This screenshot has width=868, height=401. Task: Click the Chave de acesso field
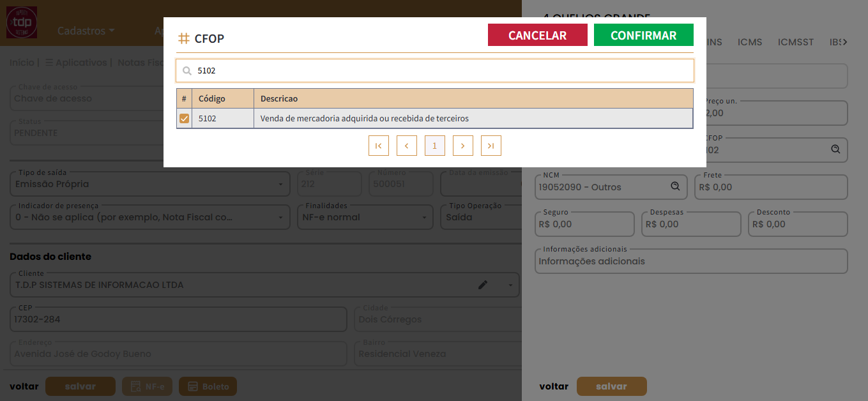[87, 98]
